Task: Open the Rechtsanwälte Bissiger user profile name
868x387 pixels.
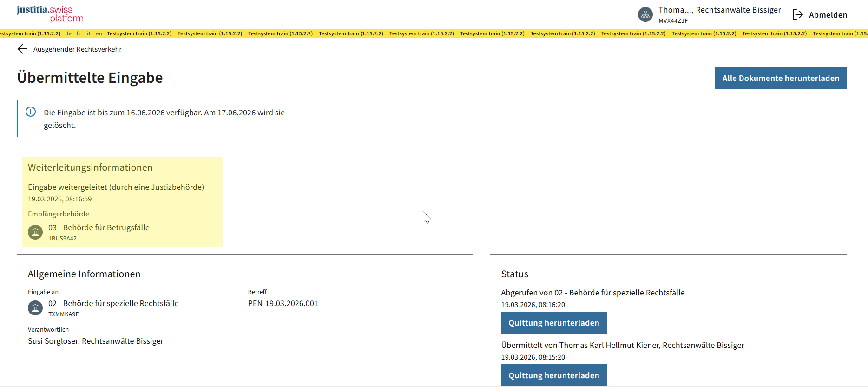Action: coord(719,10)
